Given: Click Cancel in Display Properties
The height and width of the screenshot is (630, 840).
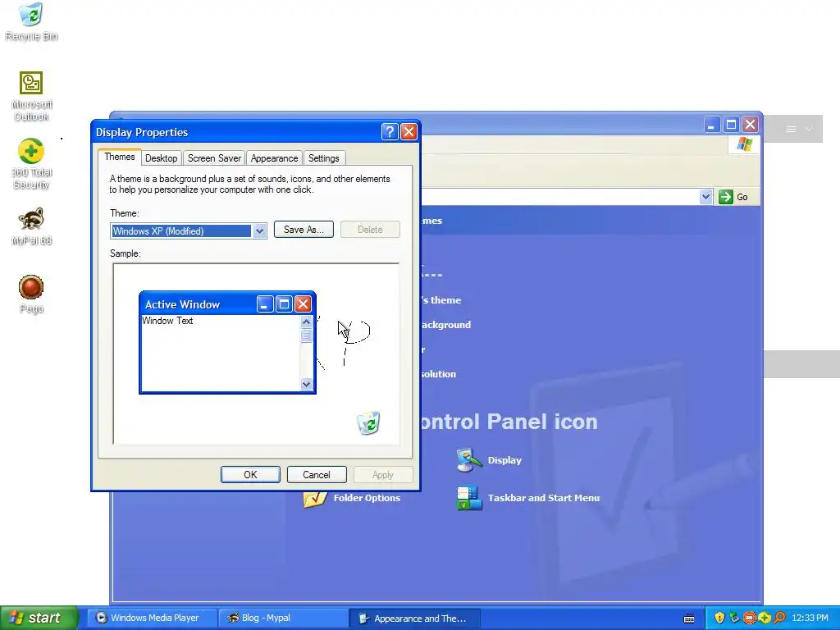Looking at the screenshot, I should click(317, 475).
